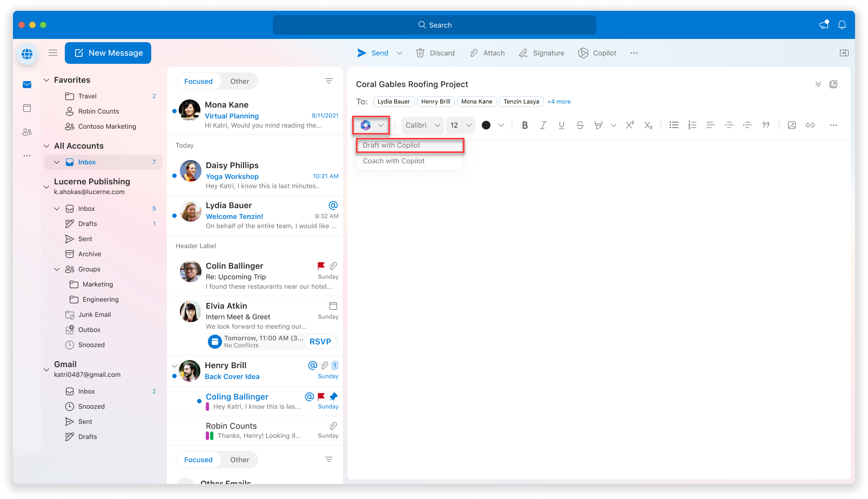Collapse the Lucerne Publishing account
The height and width of the screenshot is (499, 868).
46,187
